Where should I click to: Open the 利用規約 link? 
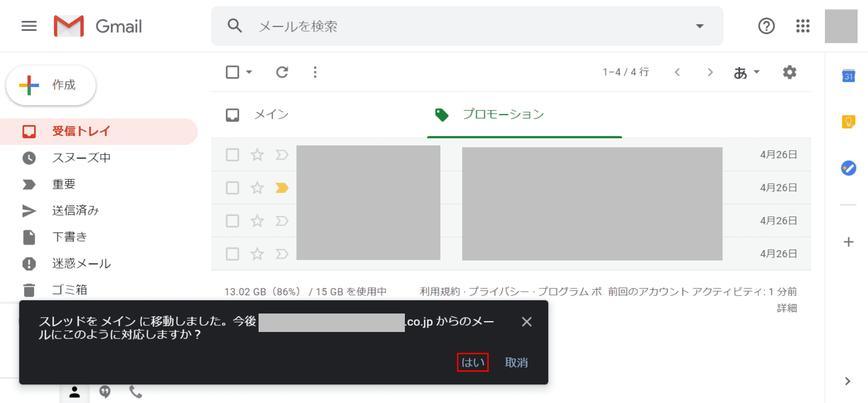tap(440, 292)
